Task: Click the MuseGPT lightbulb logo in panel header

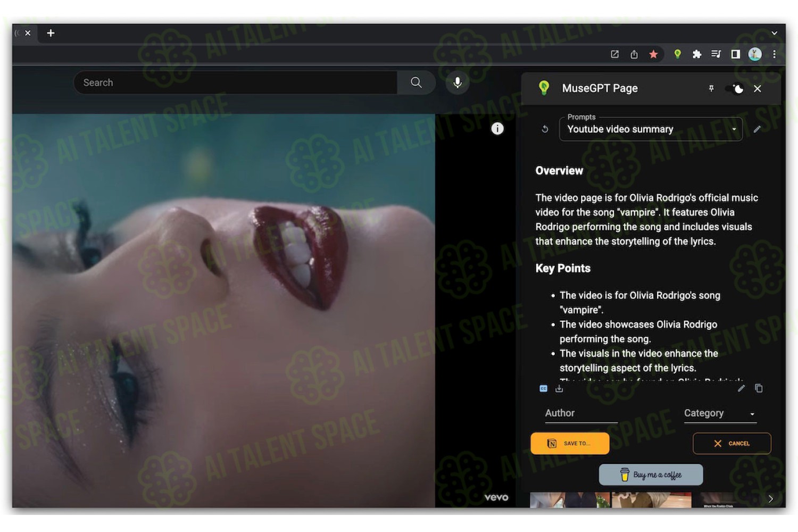Action: pos(544,88)
